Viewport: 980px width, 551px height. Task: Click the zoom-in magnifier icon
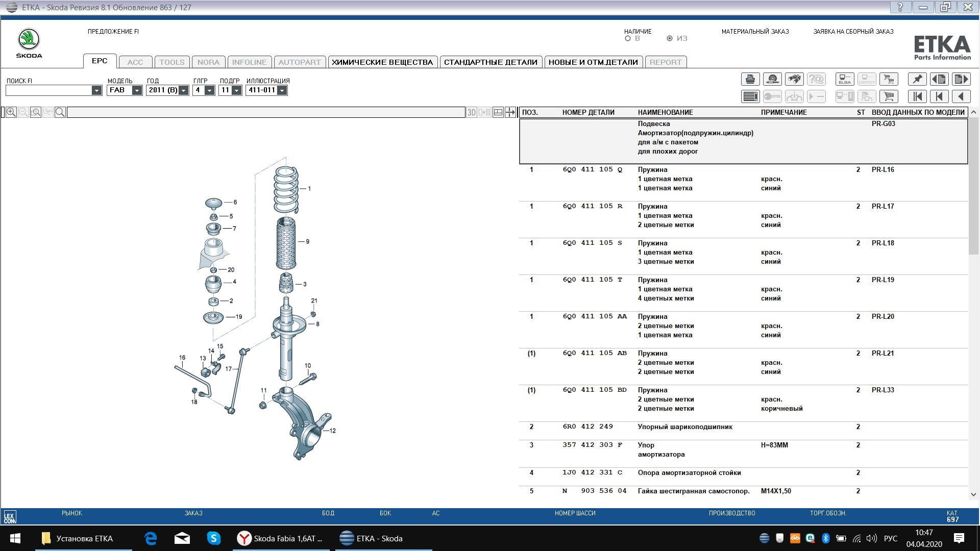click(x=11, y=112)
